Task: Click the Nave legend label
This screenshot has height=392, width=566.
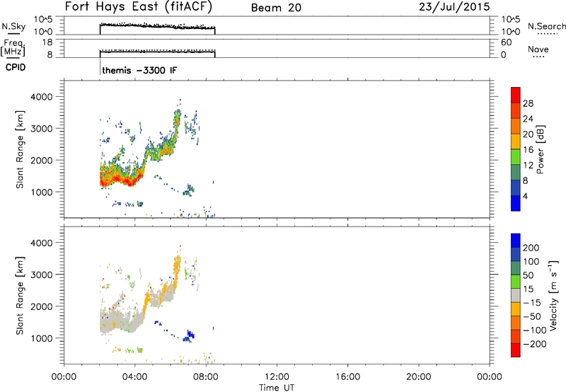Action: 538,49
